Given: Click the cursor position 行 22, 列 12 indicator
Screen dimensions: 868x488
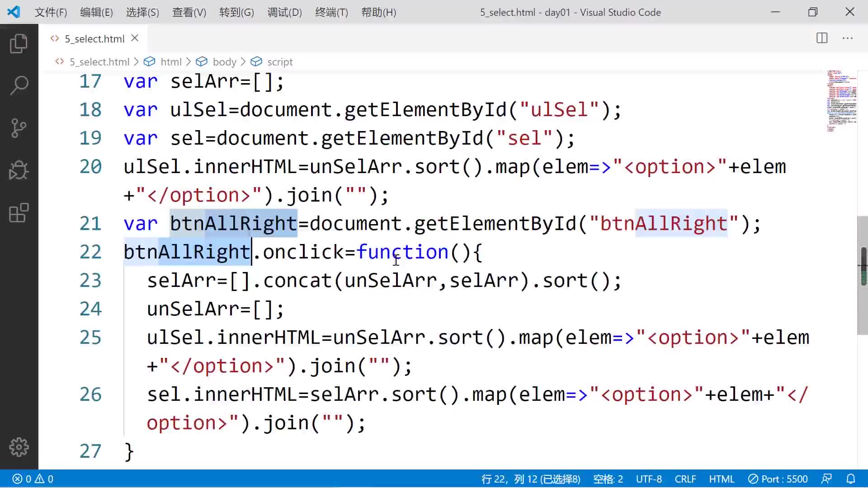Looking at the screenshot, I should click(531, 479).
